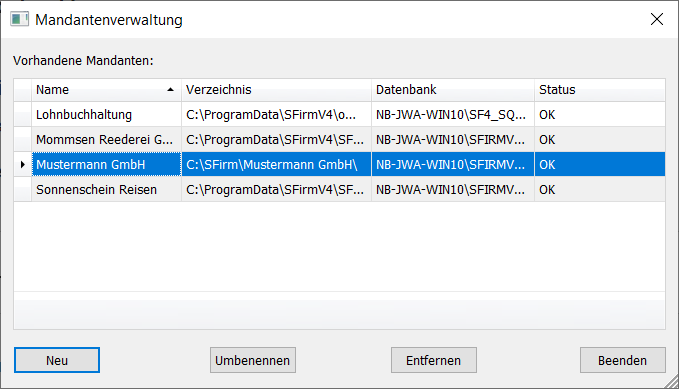Click the Entfernen button
This screenshot has width=679, height=389.
[x=434, y=360]
